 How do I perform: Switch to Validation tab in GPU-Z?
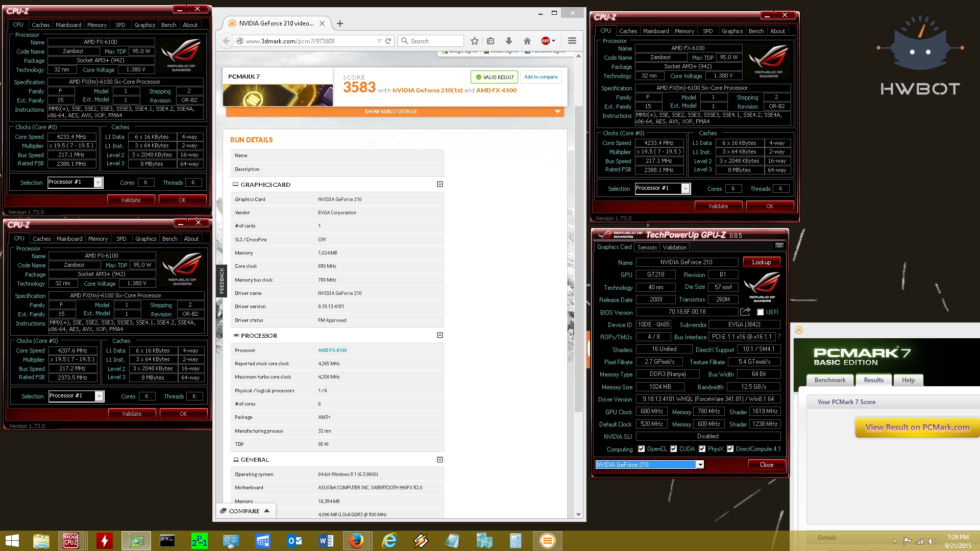tap(675, 247)
